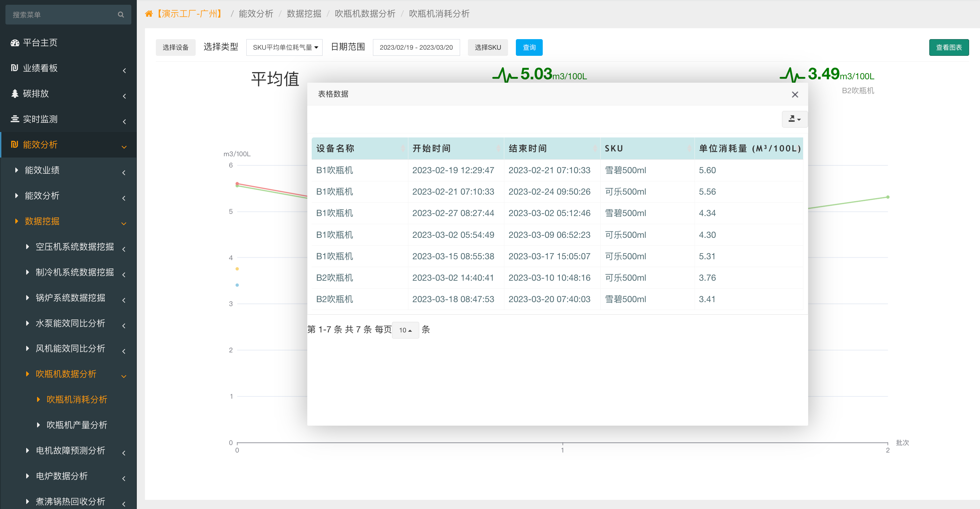Click the 数据挖掘 breadcrumb link

click(x=304, y=14)
